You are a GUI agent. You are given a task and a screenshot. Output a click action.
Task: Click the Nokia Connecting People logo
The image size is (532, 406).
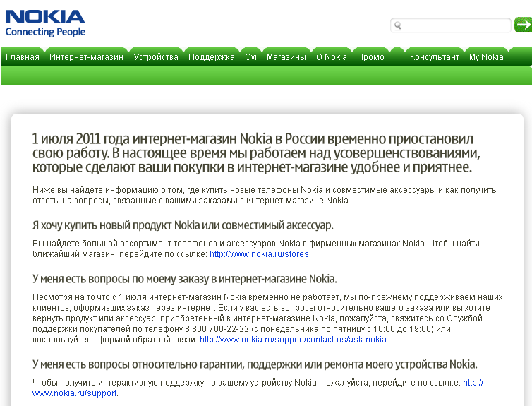coord(45,23)
